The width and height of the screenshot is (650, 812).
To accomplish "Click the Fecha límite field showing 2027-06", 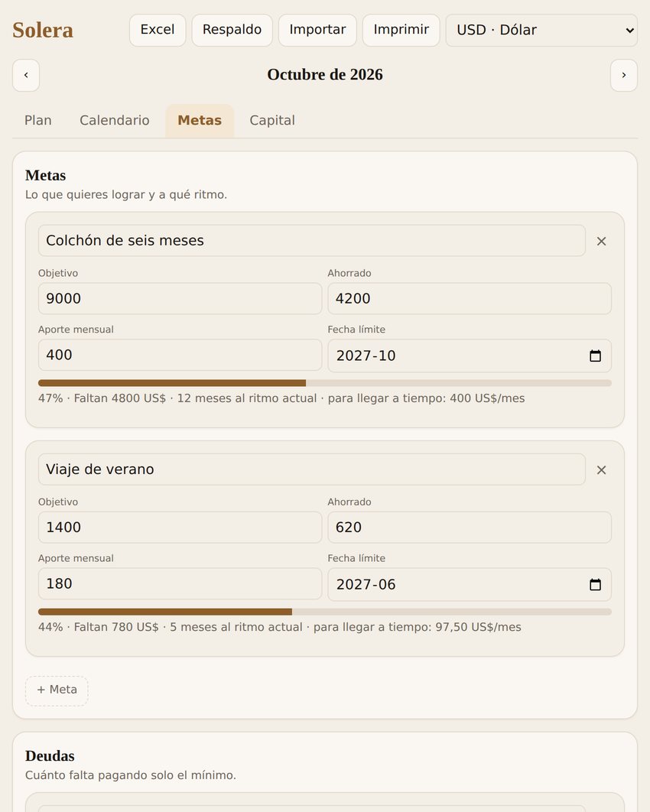I will point(470,585).
